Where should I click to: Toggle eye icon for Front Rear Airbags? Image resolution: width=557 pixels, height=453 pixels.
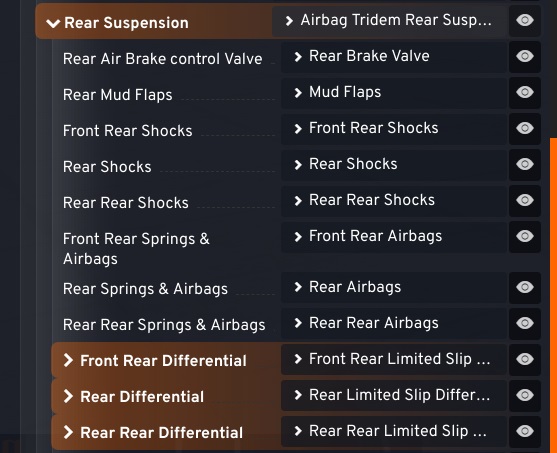(525, 236)
